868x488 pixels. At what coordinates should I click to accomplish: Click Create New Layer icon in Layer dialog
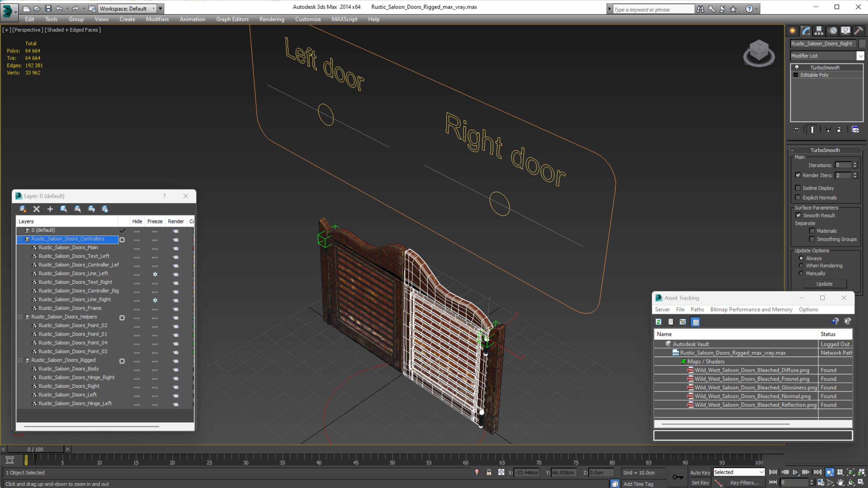[23, 209]
